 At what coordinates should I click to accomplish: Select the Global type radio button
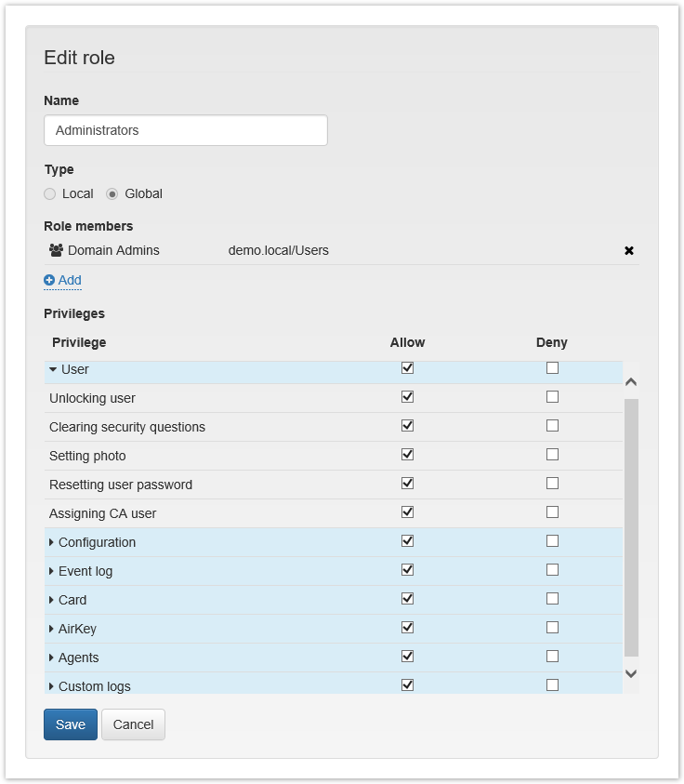pos(112,193)
